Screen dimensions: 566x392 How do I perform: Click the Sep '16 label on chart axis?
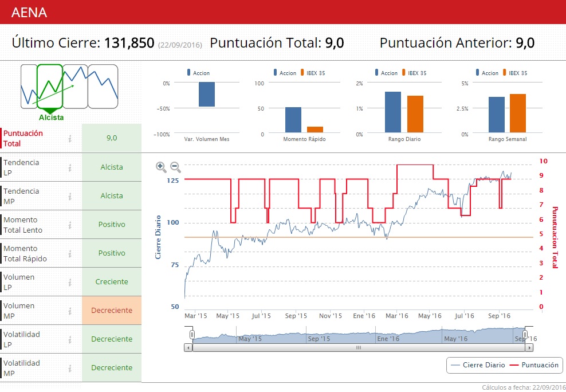click(x=499, y=316)
